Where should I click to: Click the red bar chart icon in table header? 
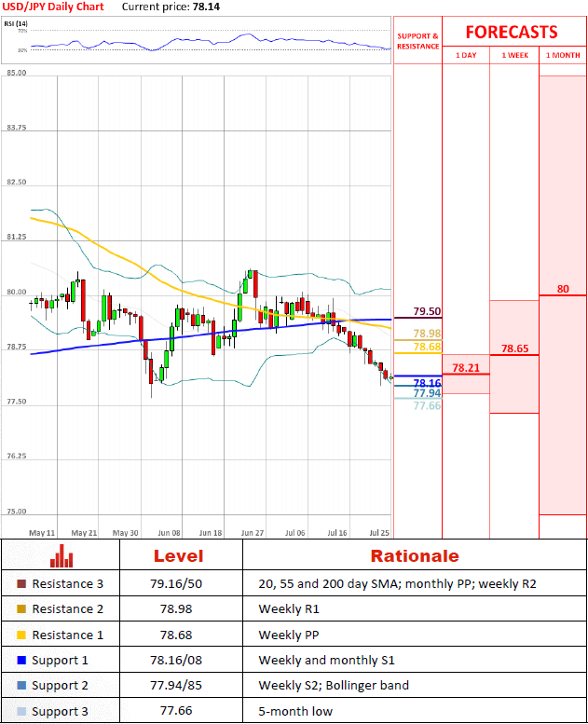click(62, 556)
